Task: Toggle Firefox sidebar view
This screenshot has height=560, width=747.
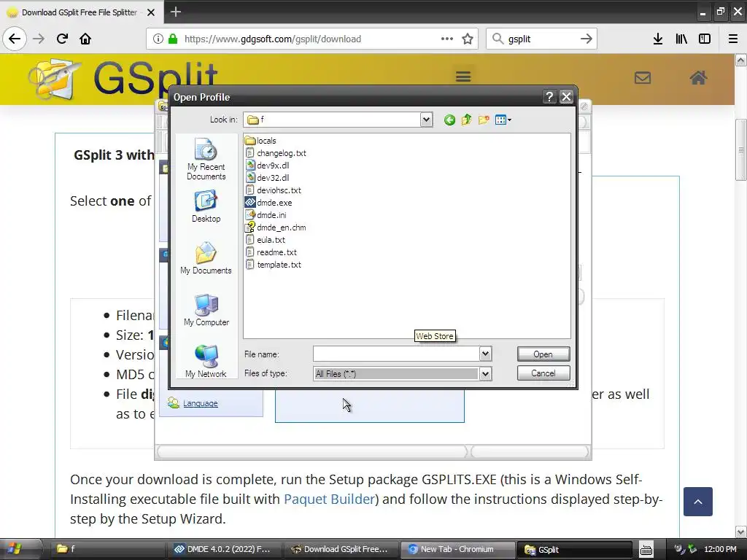Action: point(705,39)
